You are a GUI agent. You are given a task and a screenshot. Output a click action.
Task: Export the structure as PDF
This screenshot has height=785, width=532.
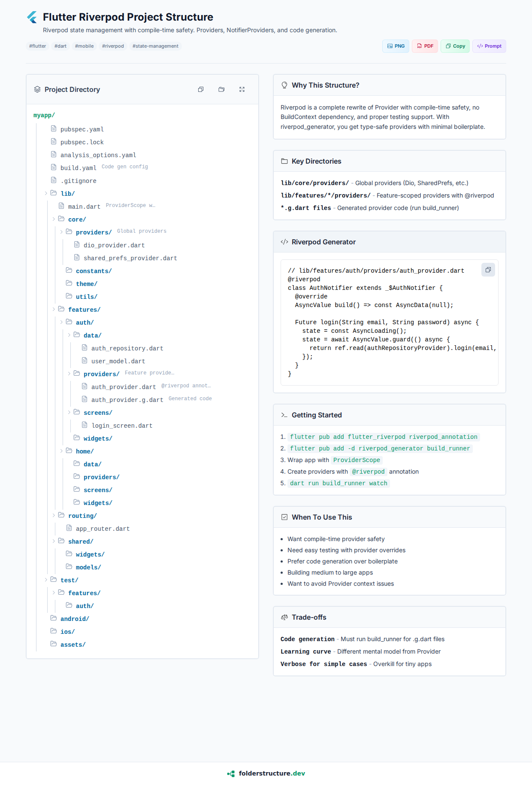(425, 46)
